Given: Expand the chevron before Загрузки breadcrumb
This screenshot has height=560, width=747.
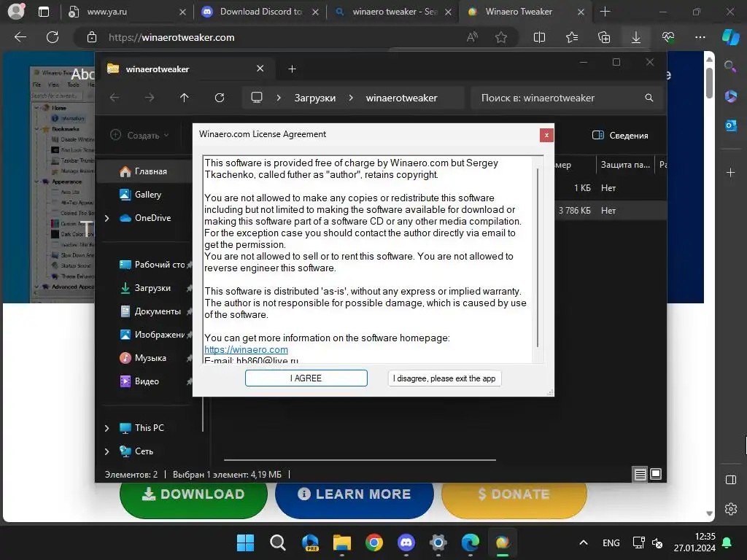Looking at the screenshot, I should (279, 98).
